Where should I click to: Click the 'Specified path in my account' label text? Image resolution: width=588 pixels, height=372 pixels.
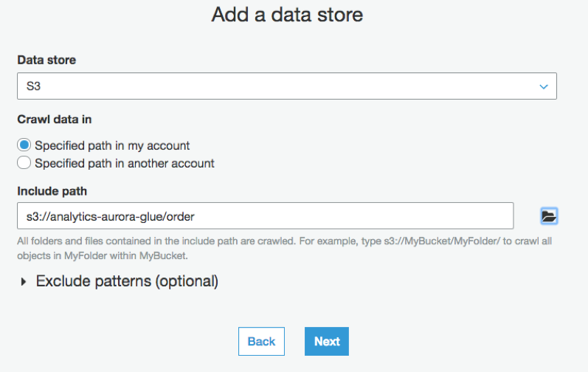click(x=112, y=145)
